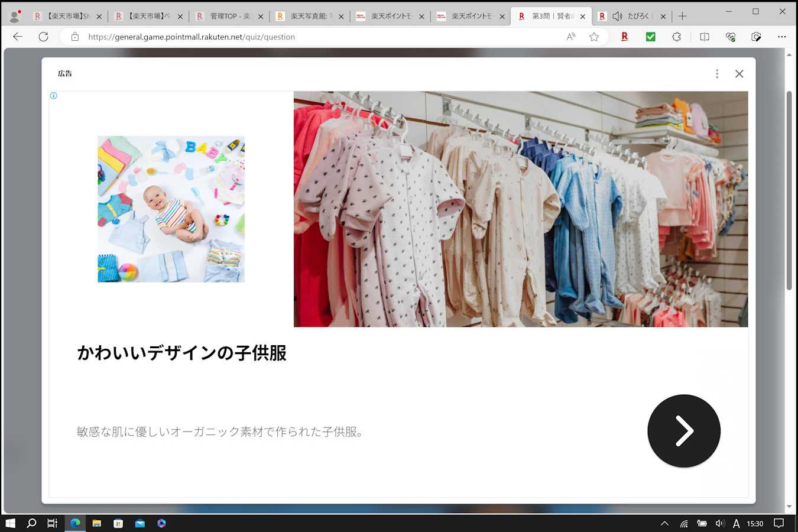Refresh the page with the reload icon
This screenshot has height=532, width=798.
(x=43, y=37)
